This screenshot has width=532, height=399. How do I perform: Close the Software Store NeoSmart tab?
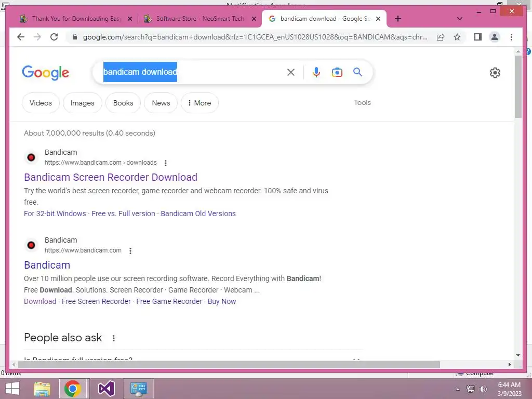[x=254, y=19]
